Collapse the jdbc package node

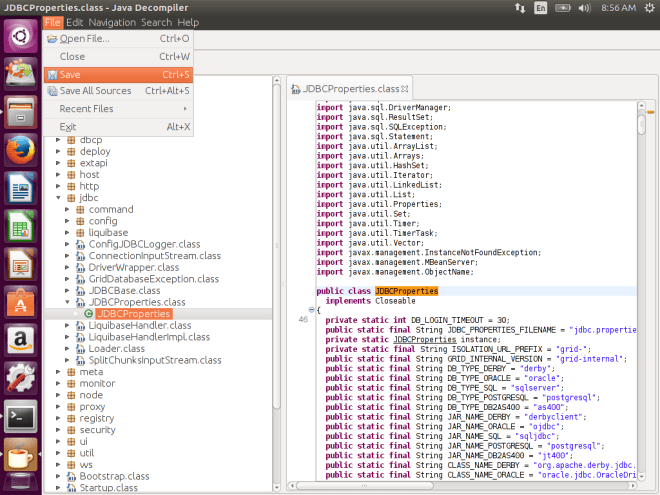pos(58,198)
